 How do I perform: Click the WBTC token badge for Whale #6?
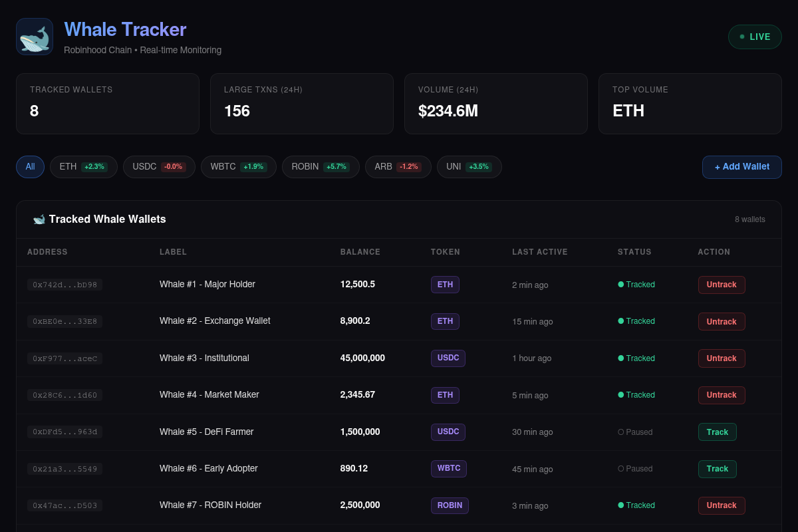(x=449, y=469)
